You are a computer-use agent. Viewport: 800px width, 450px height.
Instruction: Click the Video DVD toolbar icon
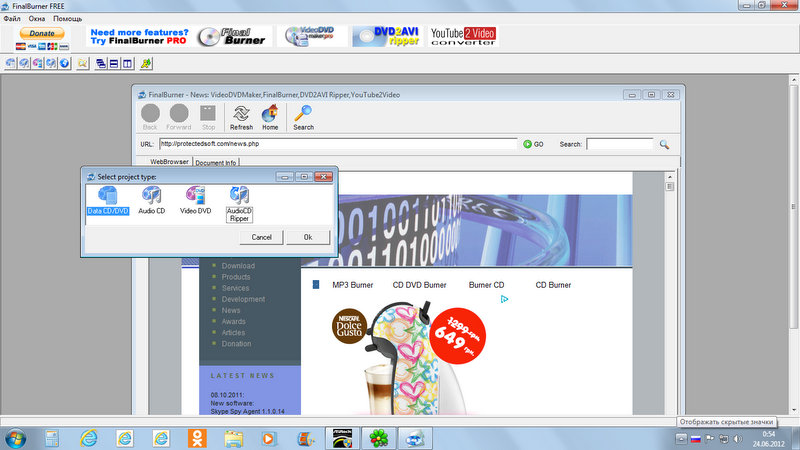point(37,64)
